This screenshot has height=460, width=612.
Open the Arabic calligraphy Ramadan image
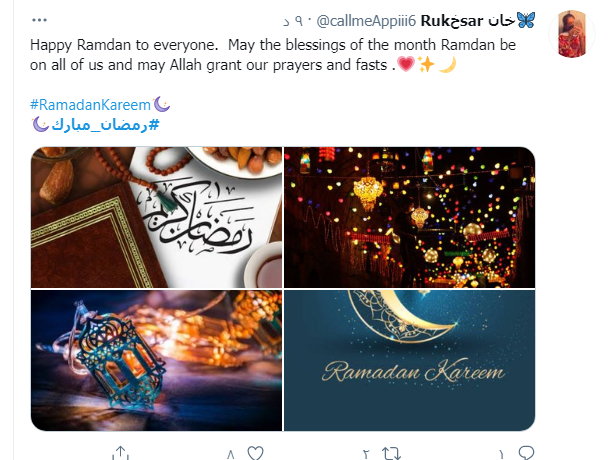(156, 217)
